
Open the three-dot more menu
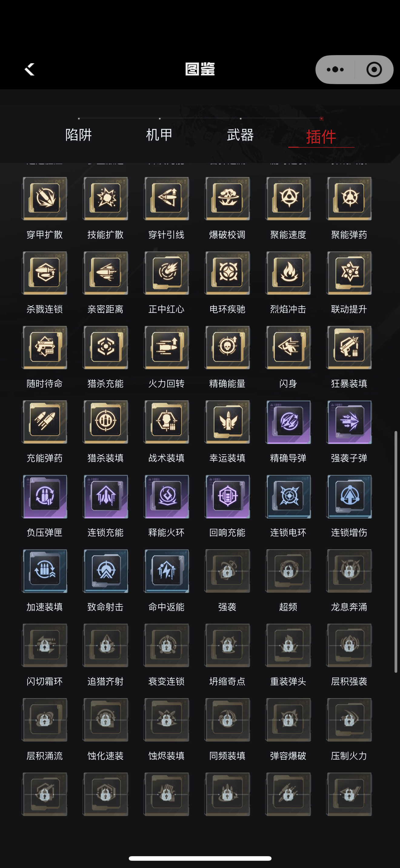[x=335, y=69]
